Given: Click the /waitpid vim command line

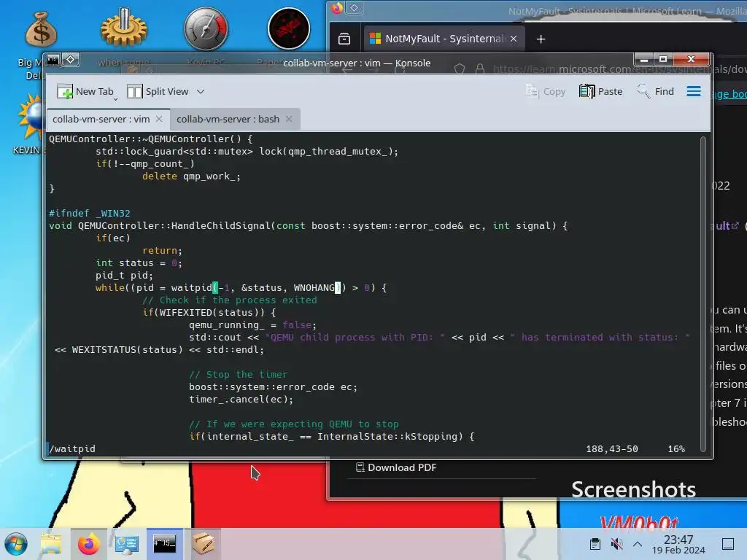Looking at the screenshot, I should 72,448.
